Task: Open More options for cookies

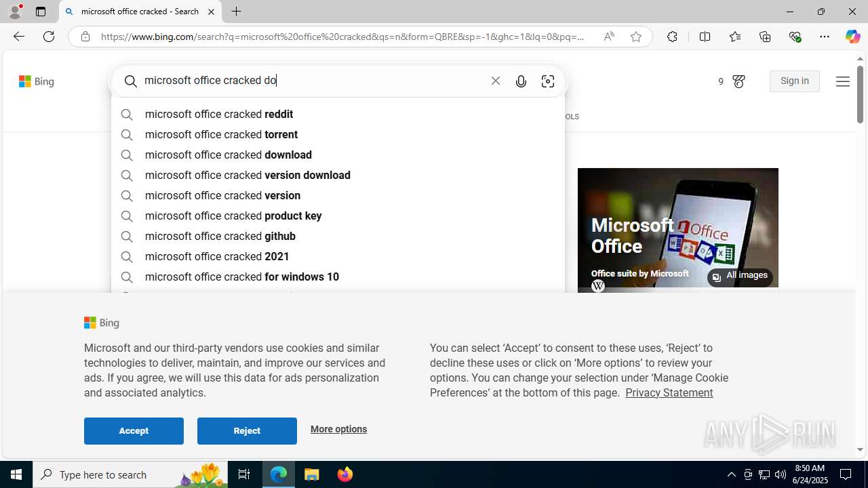Action: (338, 429)
